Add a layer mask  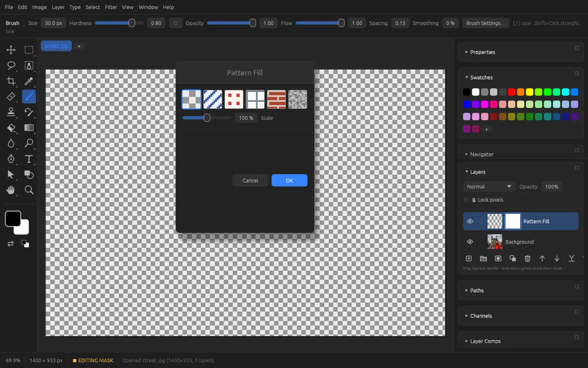pos(498,258)
